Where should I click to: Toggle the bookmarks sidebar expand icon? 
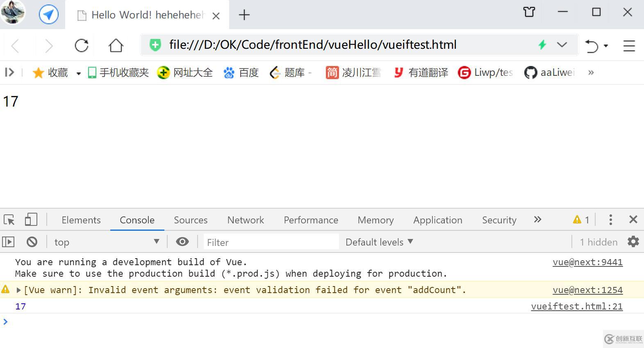[x=9, y=73]
